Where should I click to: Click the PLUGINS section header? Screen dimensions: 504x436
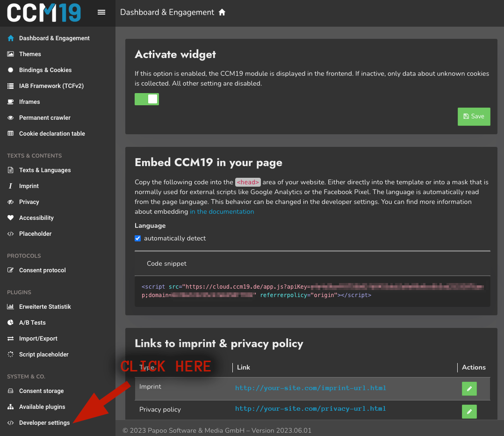(19, 292)
